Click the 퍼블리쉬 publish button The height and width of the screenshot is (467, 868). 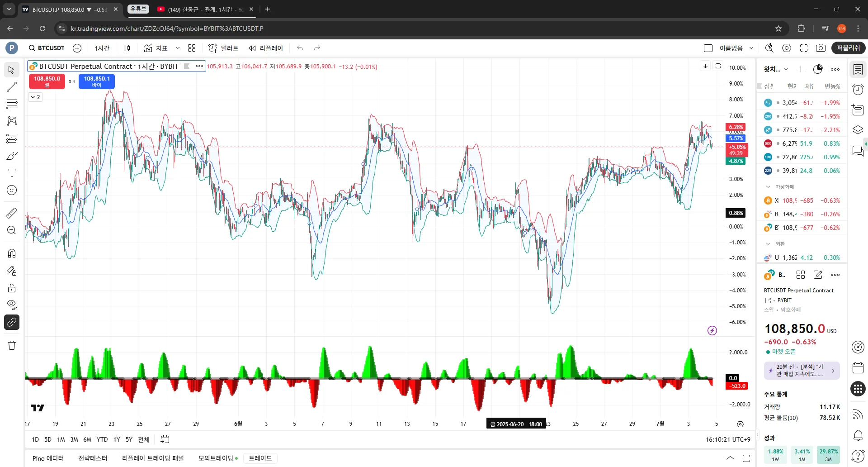click(848, 48)
